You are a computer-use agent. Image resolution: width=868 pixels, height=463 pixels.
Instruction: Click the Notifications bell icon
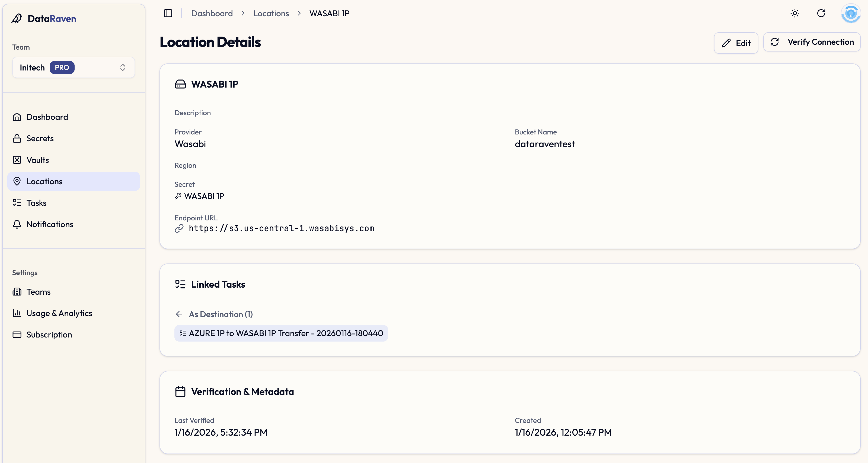pos(17,224)
